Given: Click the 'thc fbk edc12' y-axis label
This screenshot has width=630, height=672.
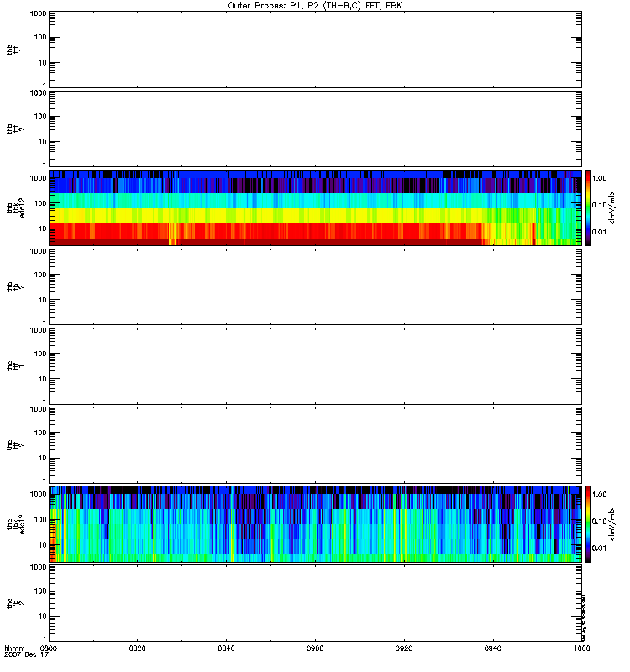Looking at the screenshot, I should coord(16,524).
